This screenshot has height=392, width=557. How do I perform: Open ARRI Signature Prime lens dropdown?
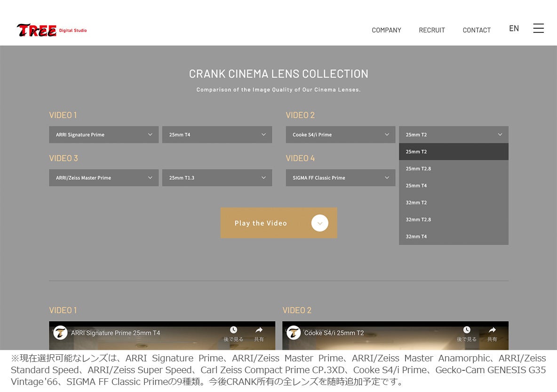coord(103,135)
